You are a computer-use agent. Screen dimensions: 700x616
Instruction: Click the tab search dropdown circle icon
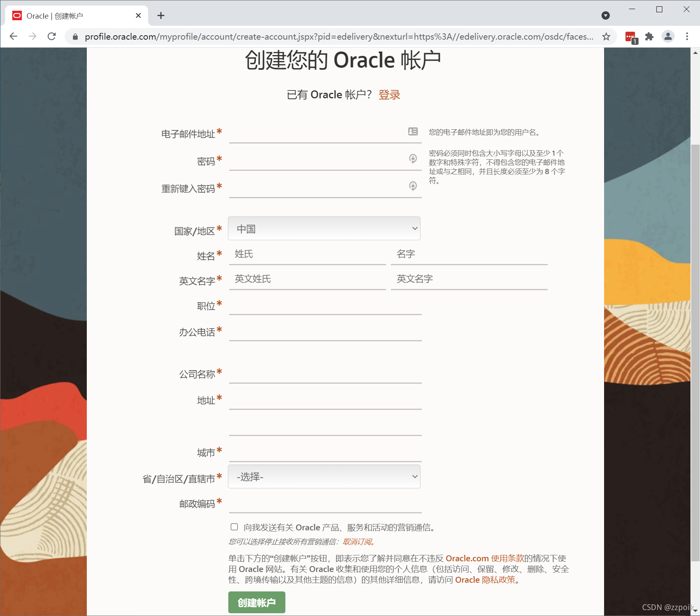pyautogui.click(x=605, y=15)
